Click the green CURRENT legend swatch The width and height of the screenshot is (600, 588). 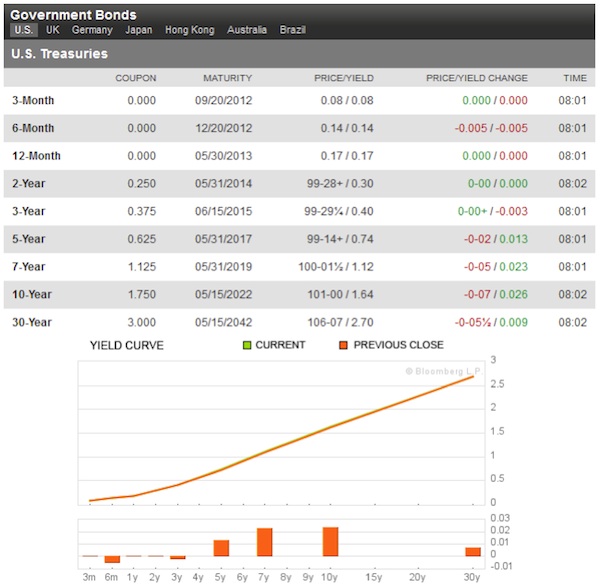click(x=248, y=345)
